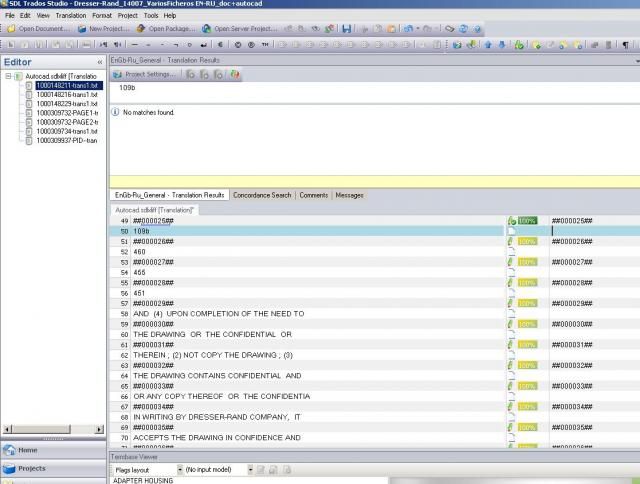Open the No input model dropdown
Screen dimensions: 640x484
point(250,470)
